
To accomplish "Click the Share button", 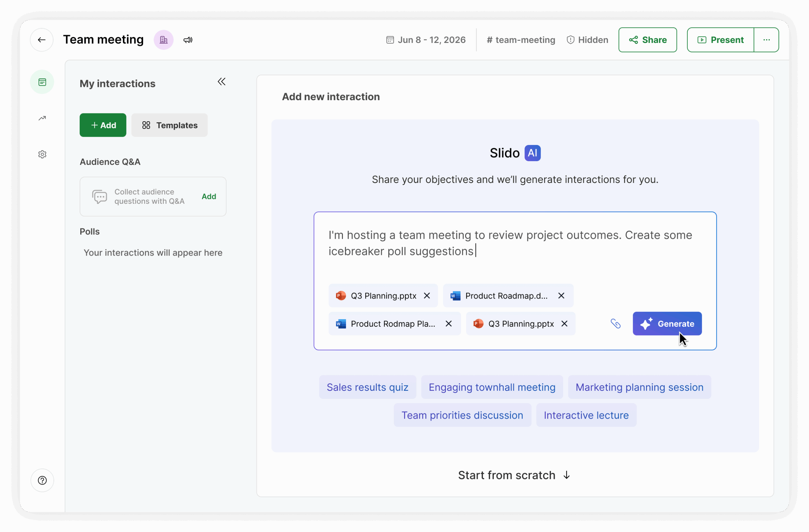I will coord(648,40).
